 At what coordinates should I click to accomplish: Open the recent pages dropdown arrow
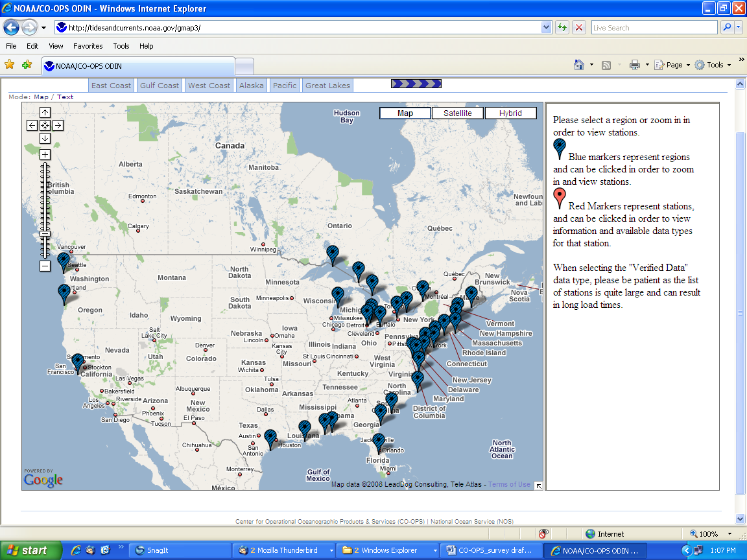coord(44,28)
